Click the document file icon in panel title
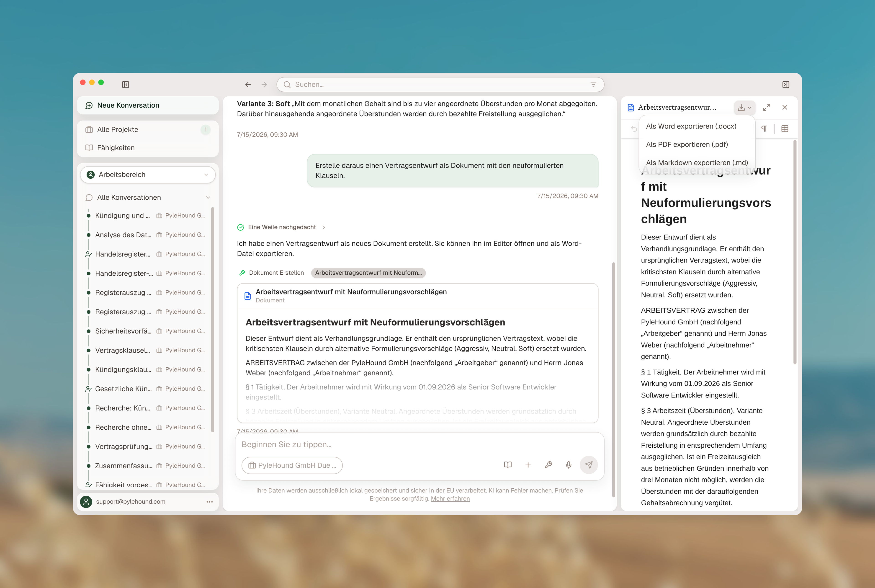Screen dimensions: 875x588 [631, 108]
